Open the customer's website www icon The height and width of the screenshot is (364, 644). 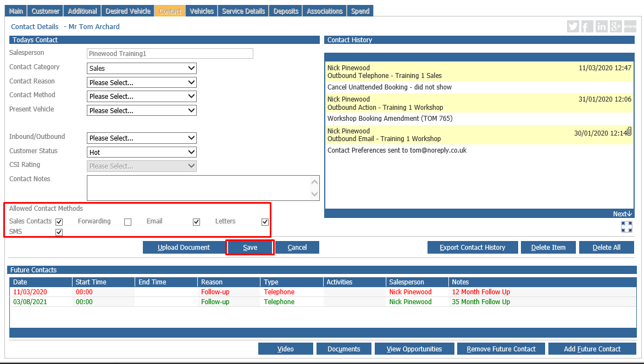[630, 26]
